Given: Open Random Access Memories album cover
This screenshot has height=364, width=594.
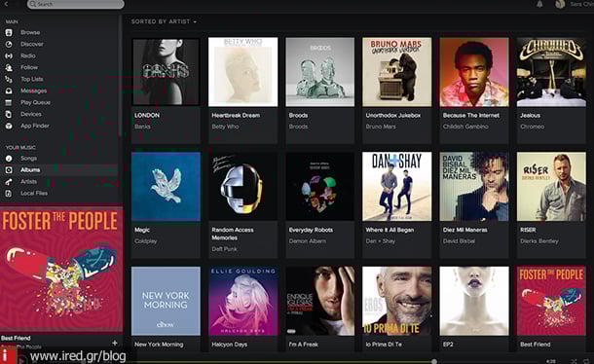Looking at the screenshot, I should point(242,186).
